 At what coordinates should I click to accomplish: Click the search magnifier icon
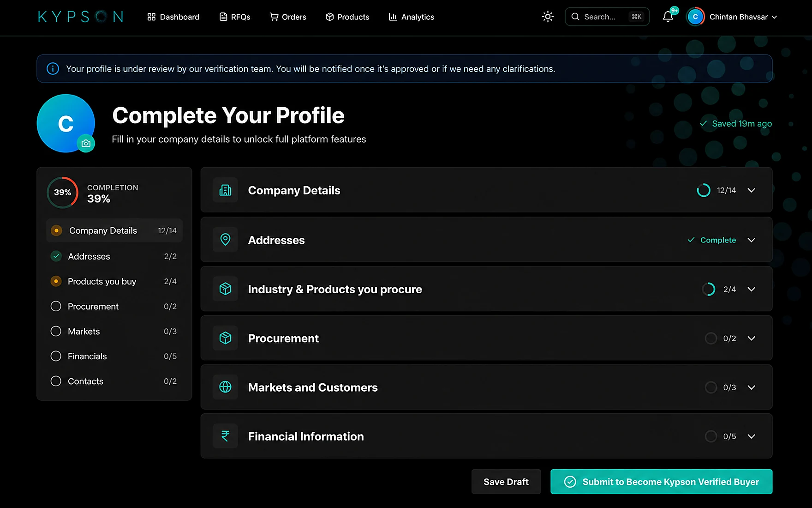pyautogui.click(x=575, y=17)
